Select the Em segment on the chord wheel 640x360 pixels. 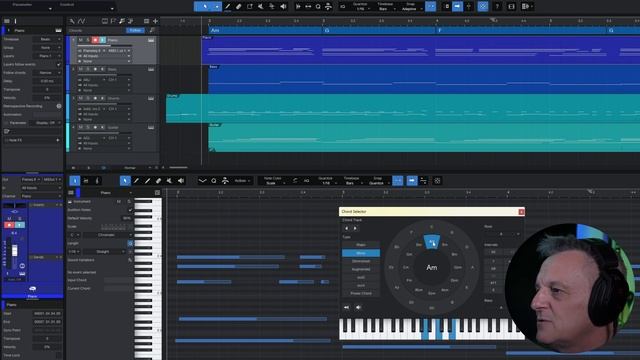tap(445, 245)
